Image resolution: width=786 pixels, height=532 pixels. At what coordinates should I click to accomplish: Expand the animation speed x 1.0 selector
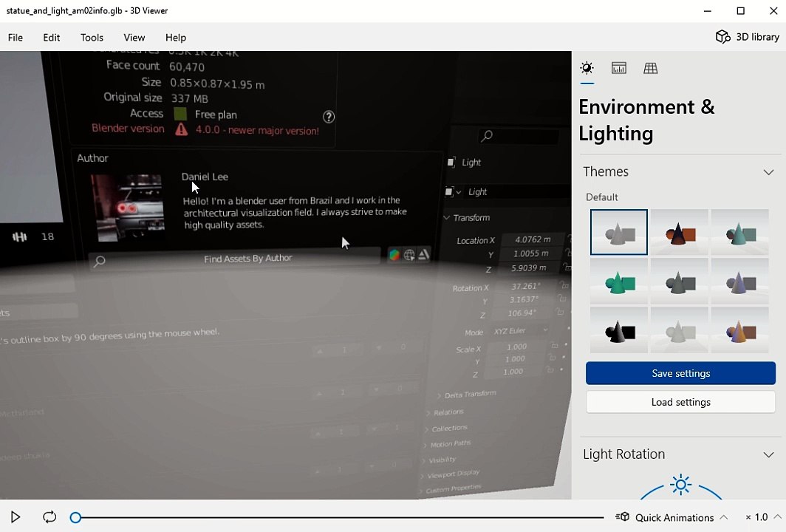click(762, 517)
